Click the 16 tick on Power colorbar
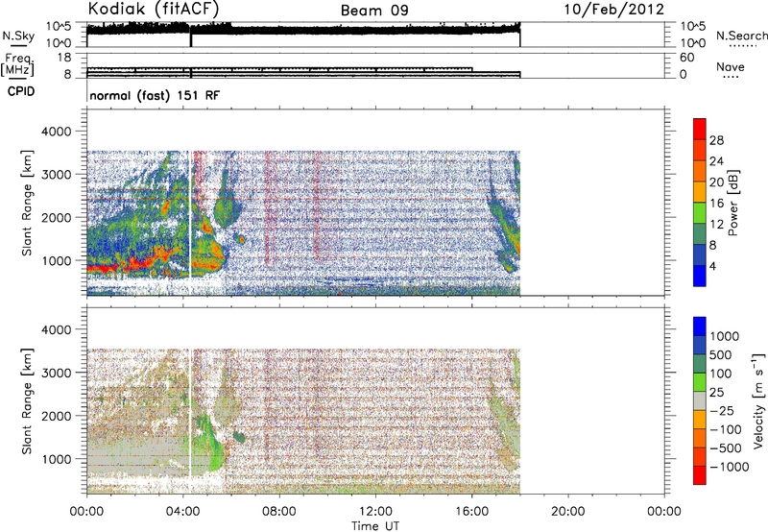 point(716,204)
